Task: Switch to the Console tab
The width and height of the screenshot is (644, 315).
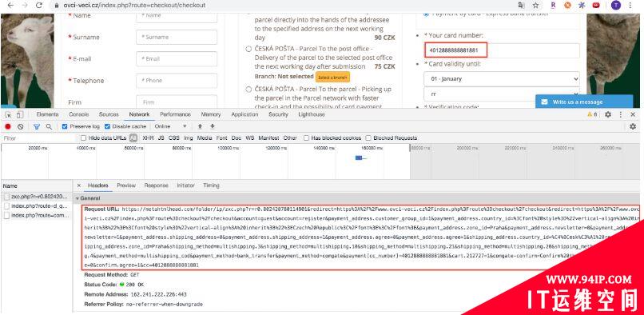Action: coord(79,114)
